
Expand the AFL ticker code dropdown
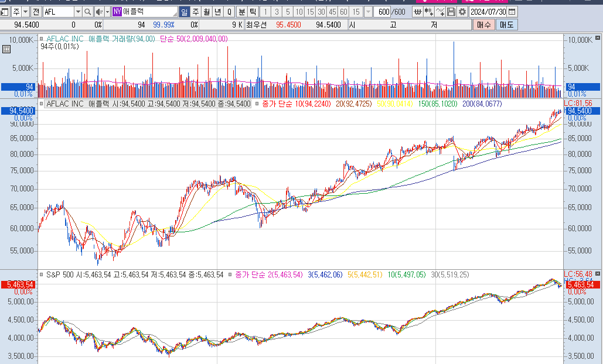[78, 12]
